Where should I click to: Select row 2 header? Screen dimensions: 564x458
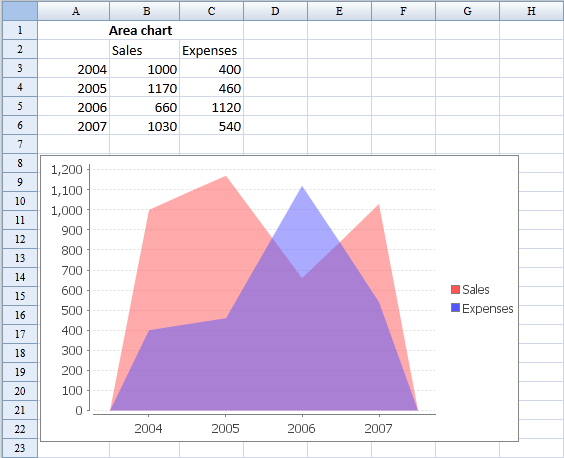[20, 49]
